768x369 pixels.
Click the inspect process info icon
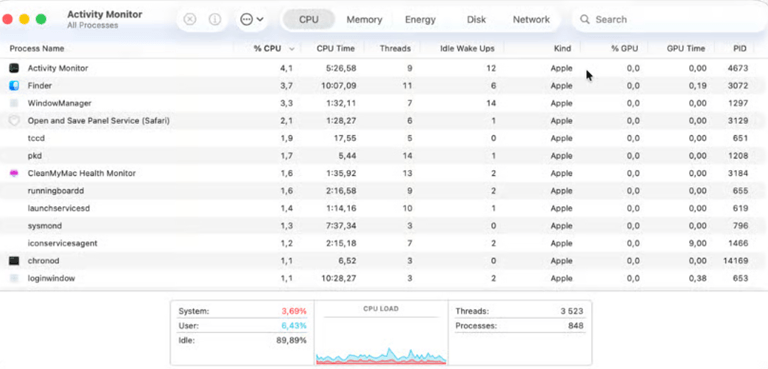point(215,20)
